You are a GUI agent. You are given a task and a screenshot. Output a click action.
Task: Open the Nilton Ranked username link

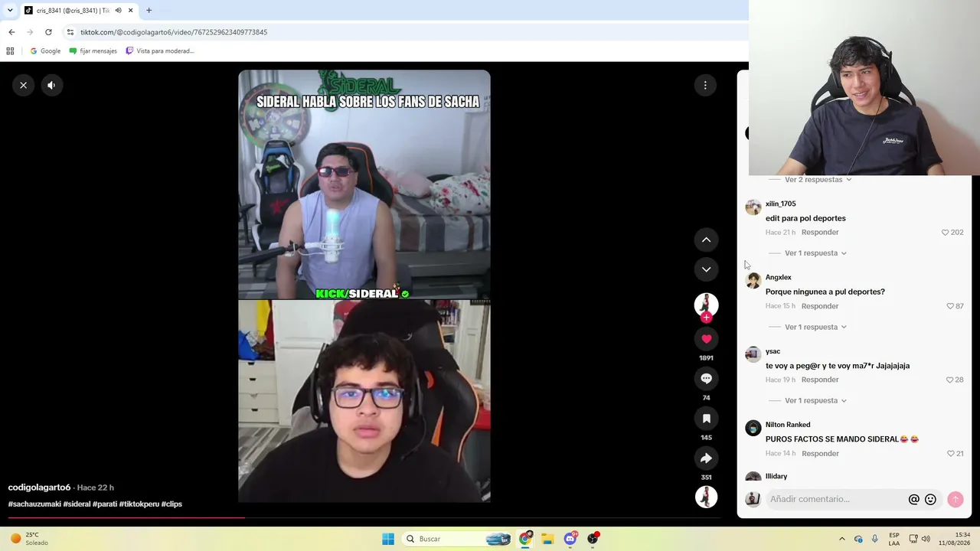pyautogui.click(x=788, y=425)
